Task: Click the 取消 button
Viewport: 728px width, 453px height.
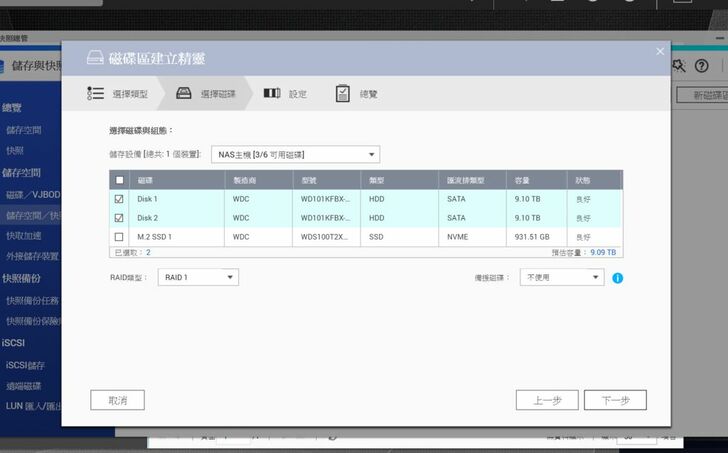Action: pos(117,400)
